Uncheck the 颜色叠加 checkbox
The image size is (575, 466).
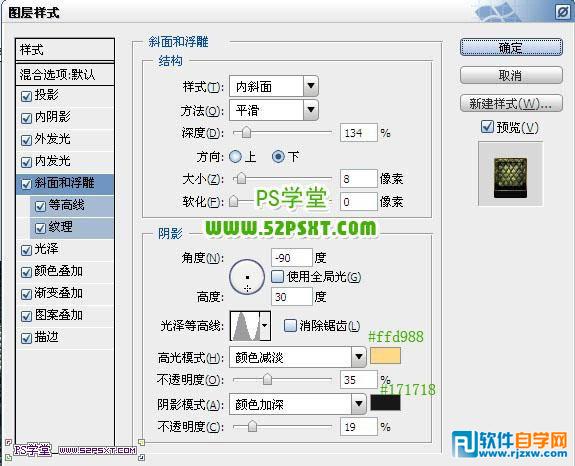coord(26,272)
